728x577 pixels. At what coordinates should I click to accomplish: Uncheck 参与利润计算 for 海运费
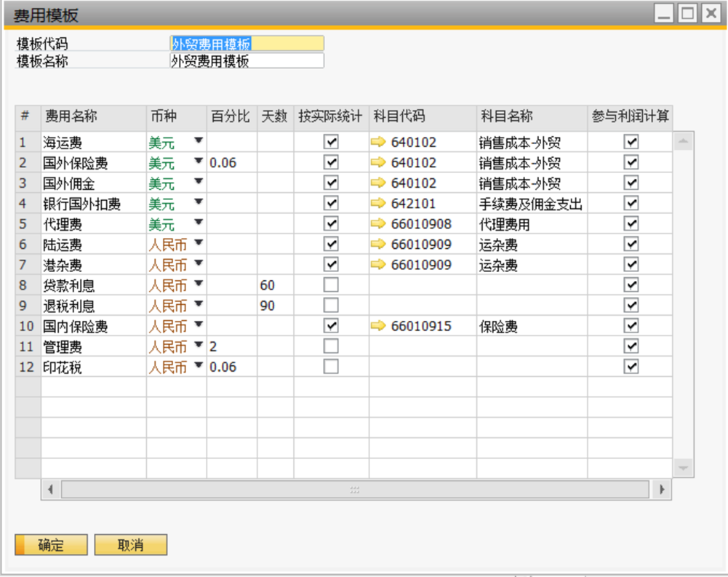tap(631, 142)
